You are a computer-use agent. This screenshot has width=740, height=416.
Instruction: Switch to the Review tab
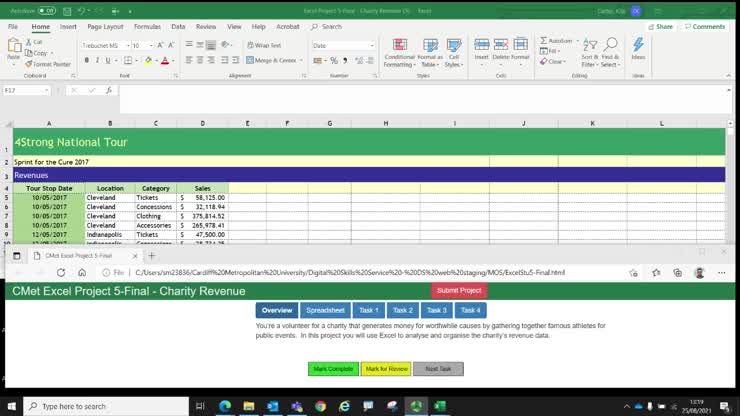206,27
